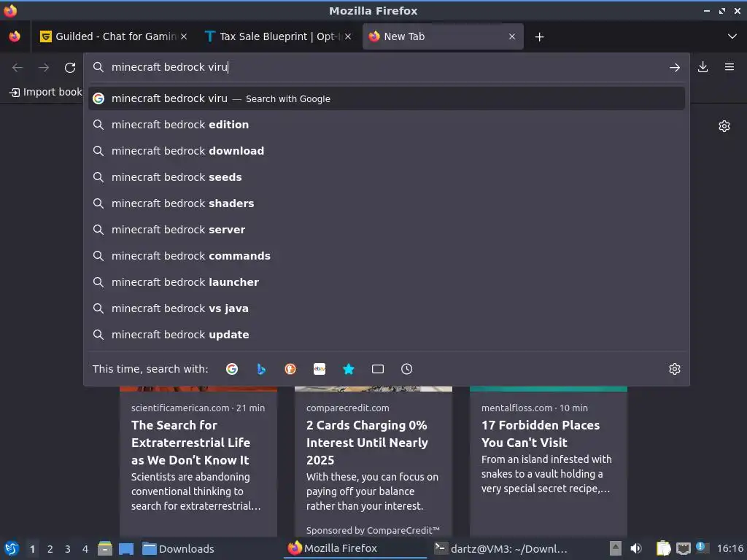Click the Go arrow in address bar

[x=675, y=68]
